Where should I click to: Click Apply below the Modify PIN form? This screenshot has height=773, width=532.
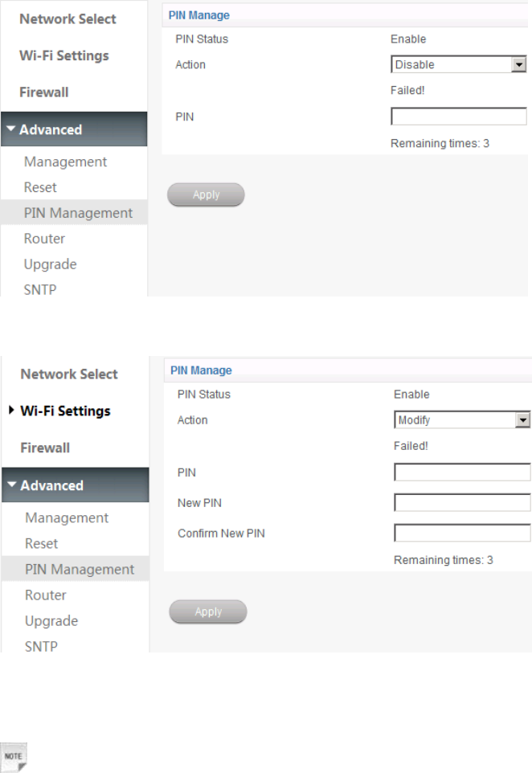click(208, 611)
